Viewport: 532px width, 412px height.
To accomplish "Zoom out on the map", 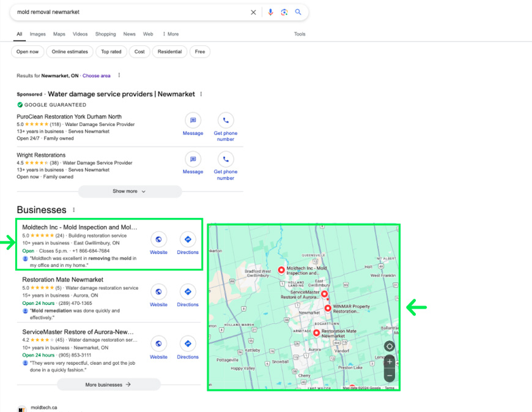I will click(x=390, y=375).
